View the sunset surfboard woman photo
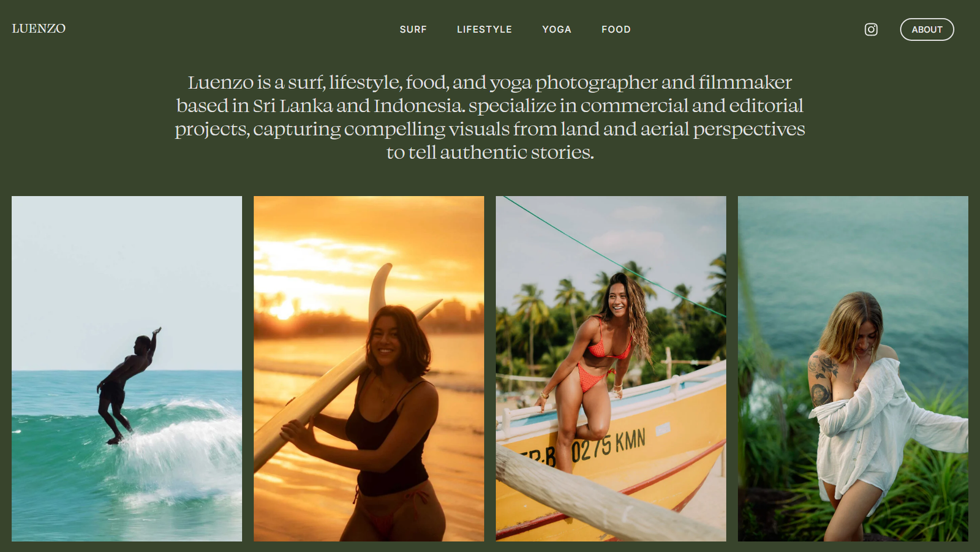The image size is (980, 552). [369, 368]
